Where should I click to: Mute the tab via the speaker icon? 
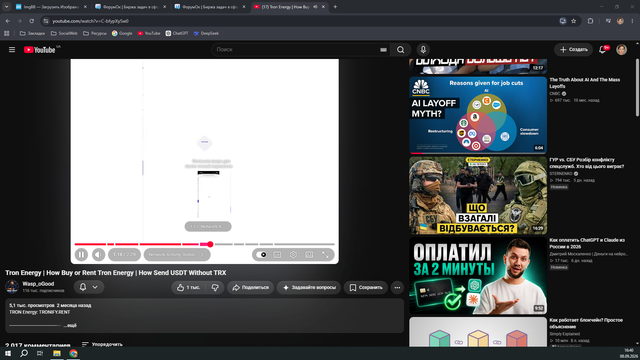pos(316,7)
